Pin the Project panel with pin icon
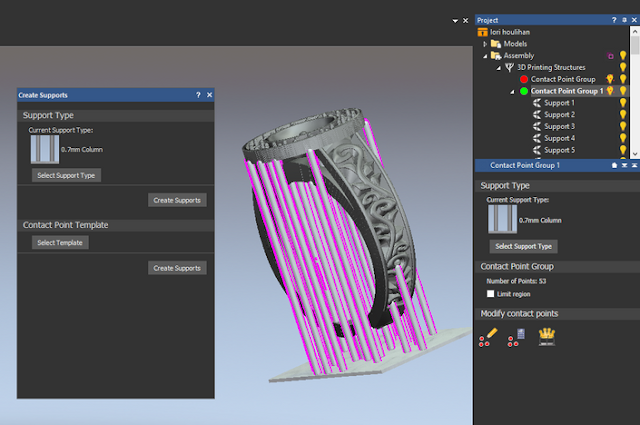Screen dimensions: 640x425 624,20
